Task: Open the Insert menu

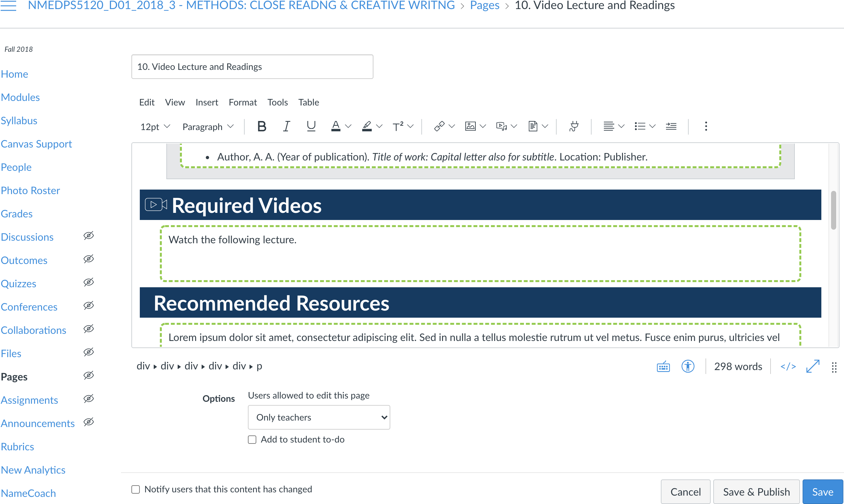Action: point(206,102)
